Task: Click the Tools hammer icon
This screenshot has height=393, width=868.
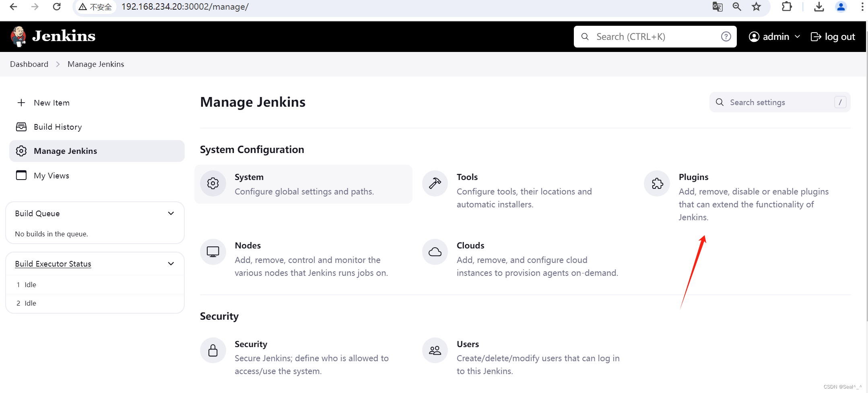Action: tap(435, 184)
